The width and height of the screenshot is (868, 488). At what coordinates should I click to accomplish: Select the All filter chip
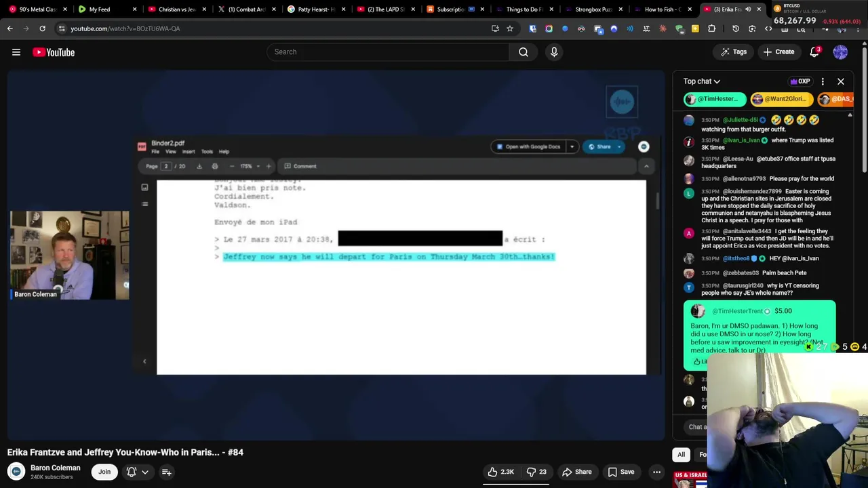(x=681, y=455)
